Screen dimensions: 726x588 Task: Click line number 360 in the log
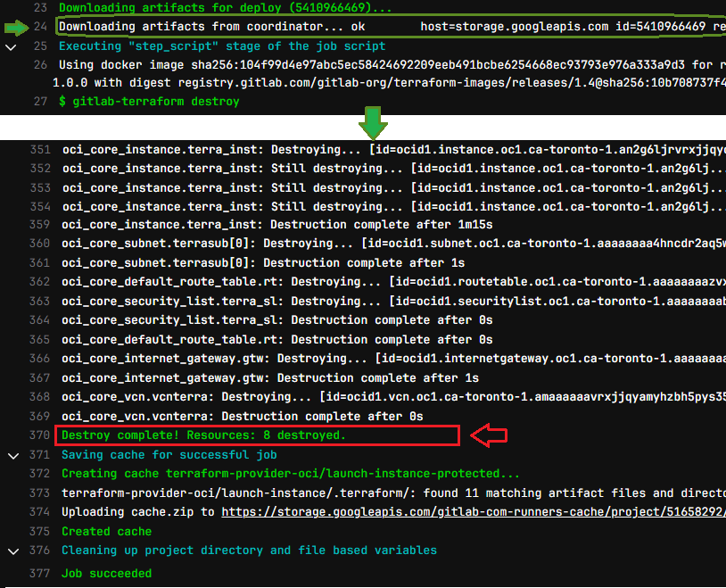pyautogui.click(x=40, y=244)
